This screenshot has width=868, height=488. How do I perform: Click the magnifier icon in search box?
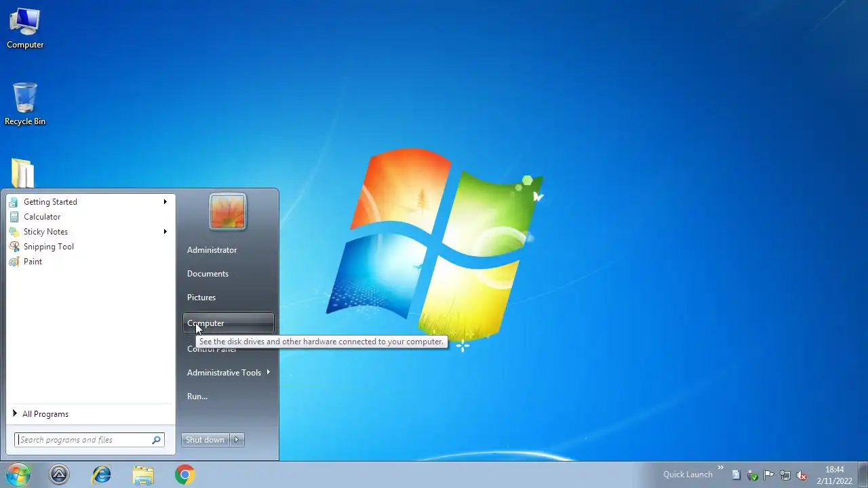156,440
